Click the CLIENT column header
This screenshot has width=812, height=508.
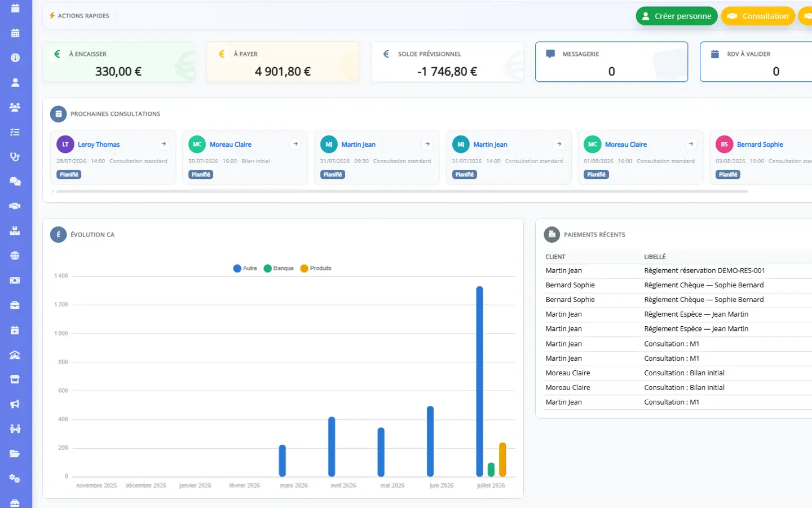tap(555, 257)
